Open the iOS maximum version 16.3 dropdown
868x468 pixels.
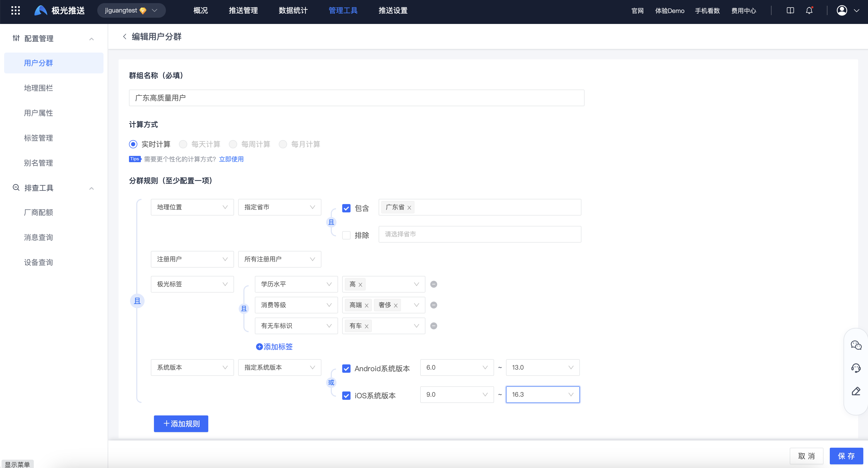542,394
